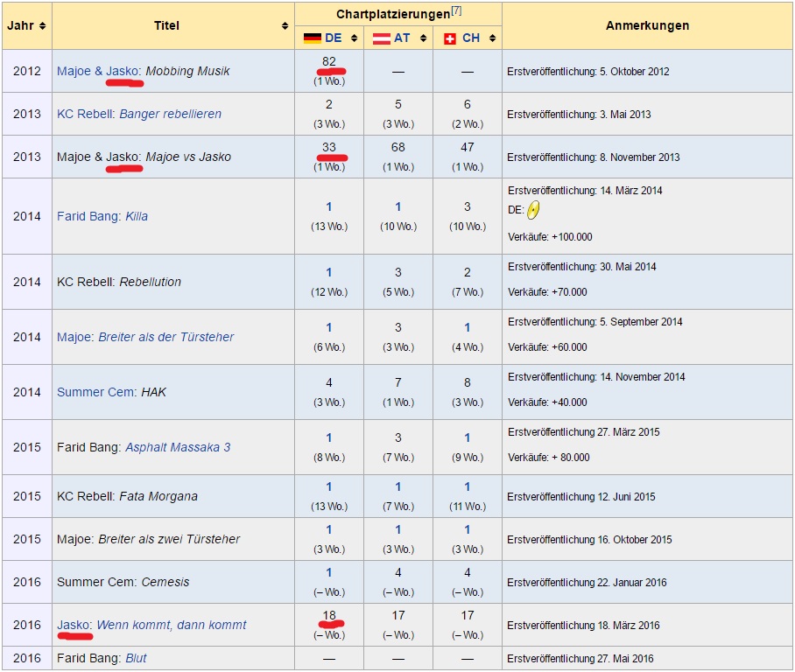Click DE position 1 for Cemesis
795x672 pixels.
tap(329, 572)
